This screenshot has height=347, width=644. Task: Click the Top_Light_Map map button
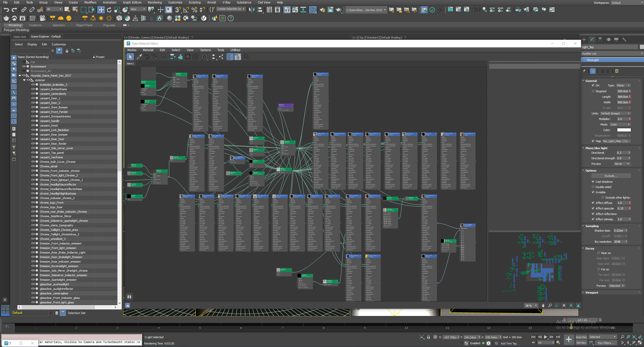click(616, 141)
